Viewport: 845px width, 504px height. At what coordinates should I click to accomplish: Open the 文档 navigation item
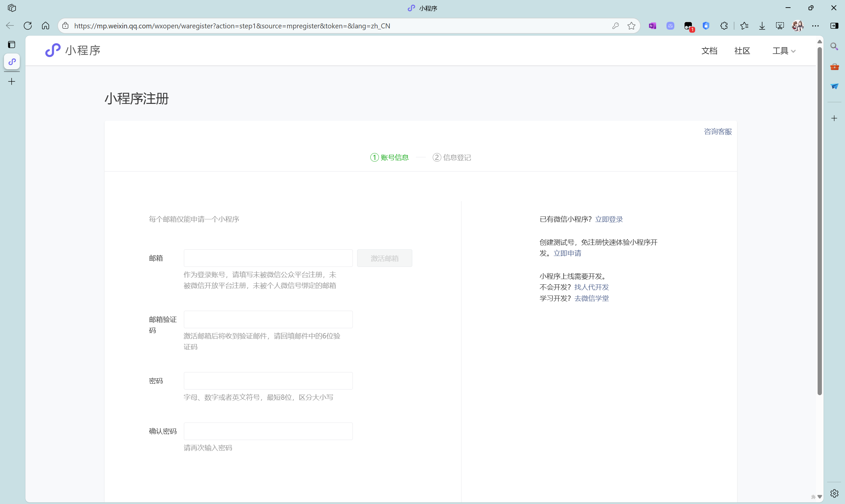point(709,51)
